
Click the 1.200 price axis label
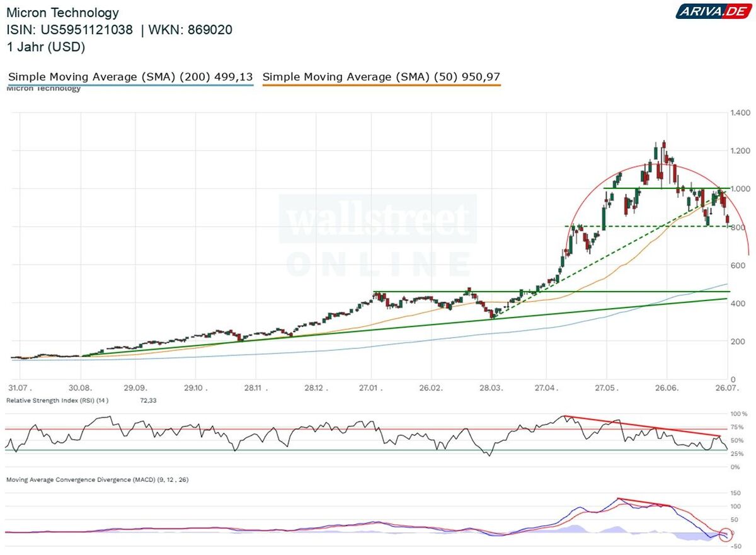(x=740, y=151)
